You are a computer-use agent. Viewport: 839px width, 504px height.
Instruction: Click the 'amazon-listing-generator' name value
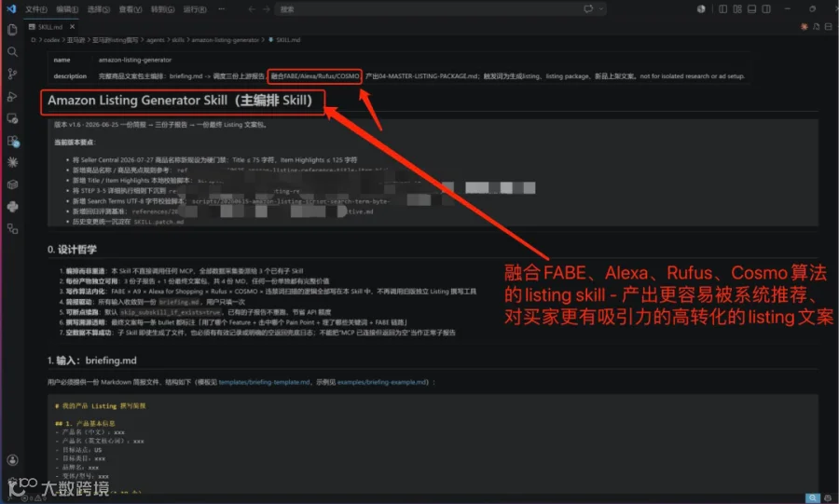point(135,60)
